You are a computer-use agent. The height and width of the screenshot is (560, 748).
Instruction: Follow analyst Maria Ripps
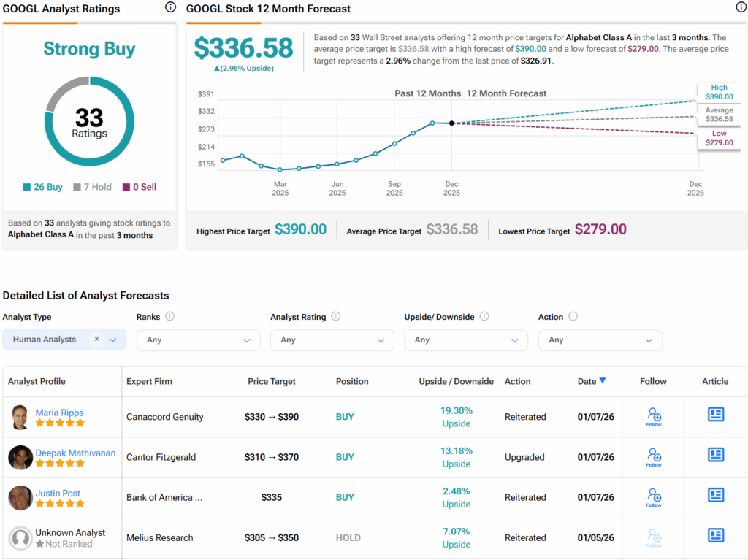tap(654, 416)
